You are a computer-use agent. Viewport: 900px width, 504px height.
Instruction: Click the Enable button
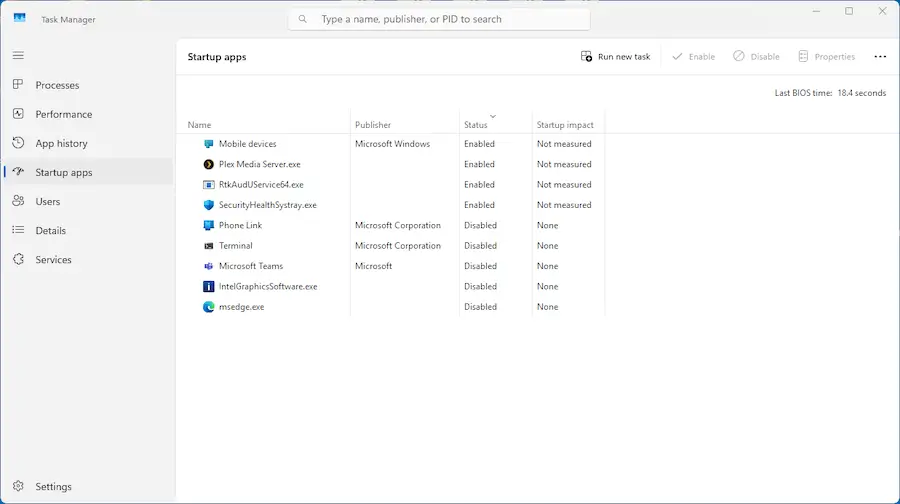693,56
